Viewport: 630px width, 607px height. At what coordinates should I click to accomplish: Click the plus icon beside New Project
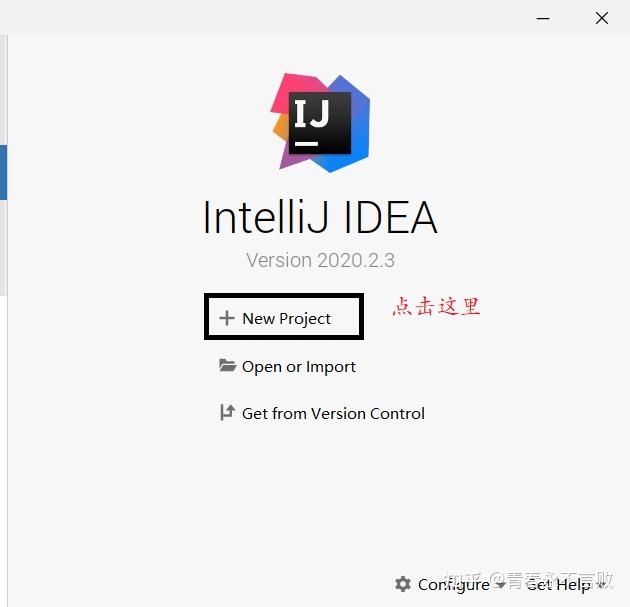[x=227, y=318]
